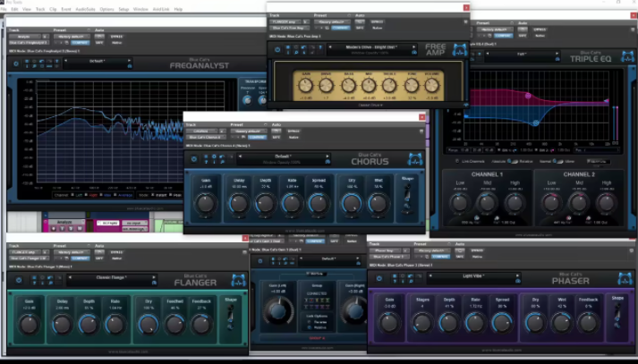638x364 pixels.
Task: Click the help question-mark icon in Chorus toolbar
Action: click(207, 162)
